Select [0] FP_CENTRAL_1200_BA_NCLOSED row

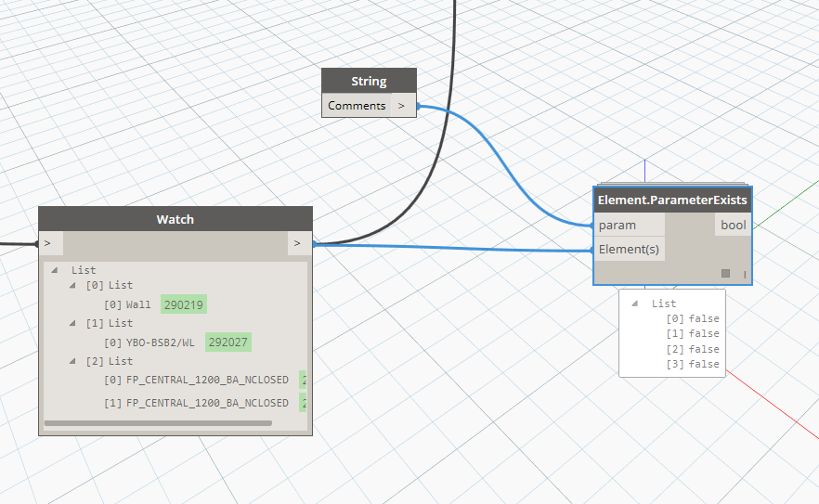[x=197, y=380]
